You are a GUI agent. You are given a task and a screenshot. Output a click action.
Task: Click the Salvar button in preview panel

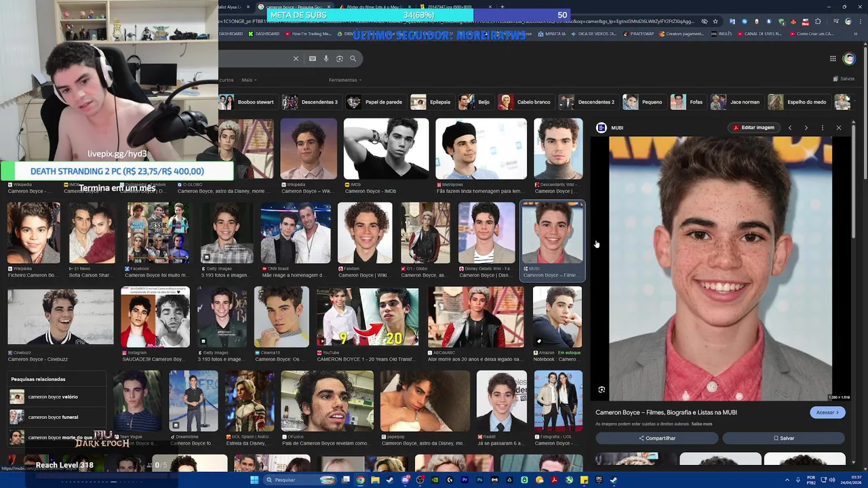coord(784,438)
